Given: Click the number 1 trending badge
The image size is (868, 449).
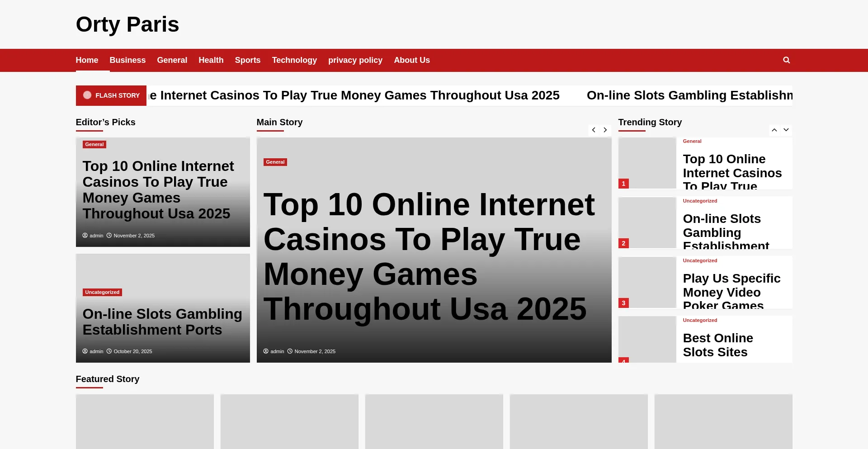Looking at the screenshot, I should [x=623, y=184].
